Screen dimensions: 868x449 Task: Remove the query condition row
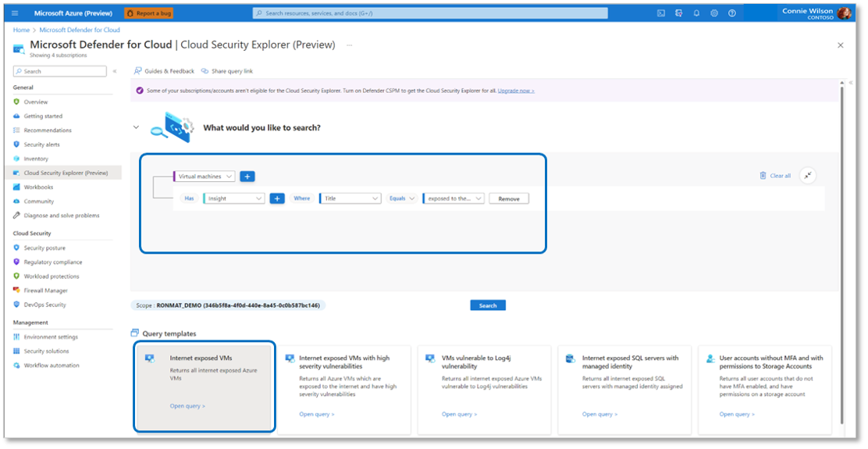509,198
